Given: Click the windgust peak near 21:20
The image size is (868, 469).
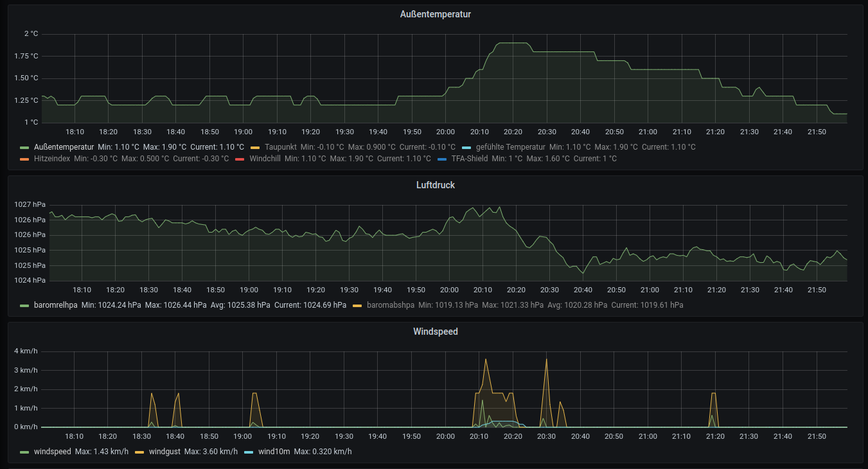Looking at the screenshot, I should pyautogui.click(x=713, y=393).
